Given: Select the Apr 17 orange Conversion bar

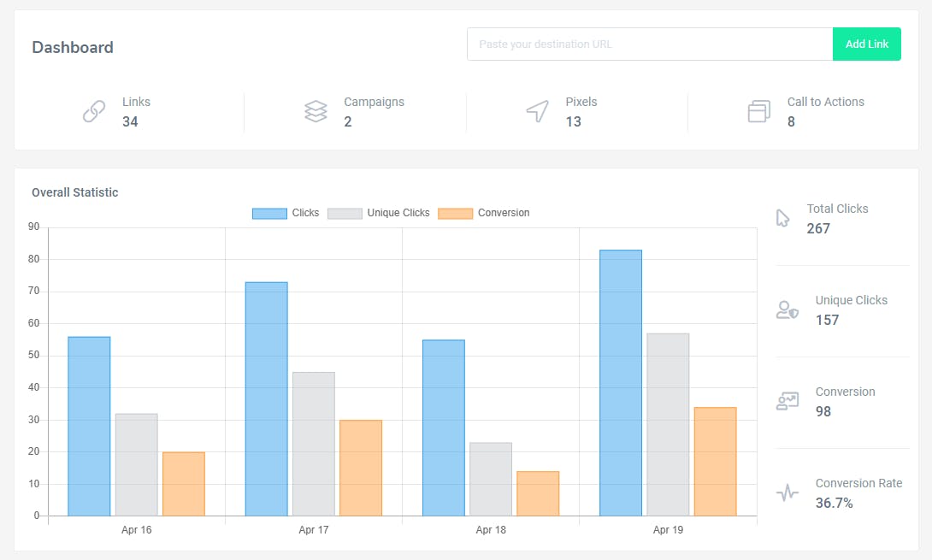Looking at the screenshot, I should 361,468.
